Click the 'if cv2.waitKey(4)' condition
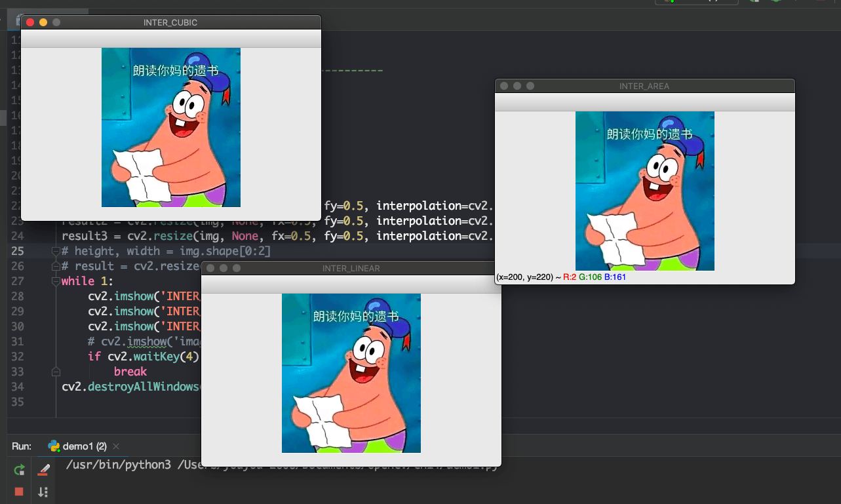Image resolution: width=841 pixels, height=504 pixels. 144,357
